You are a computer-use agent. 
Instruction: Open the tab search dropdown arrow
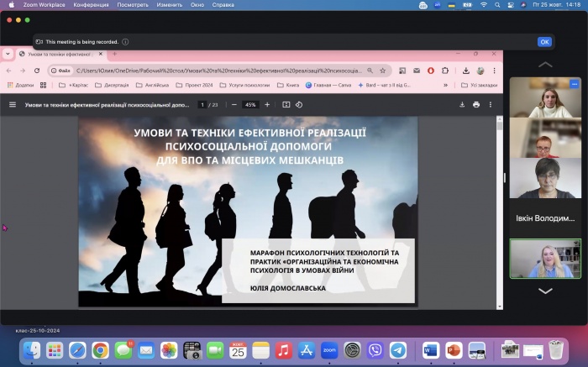(x=8, y=54)
